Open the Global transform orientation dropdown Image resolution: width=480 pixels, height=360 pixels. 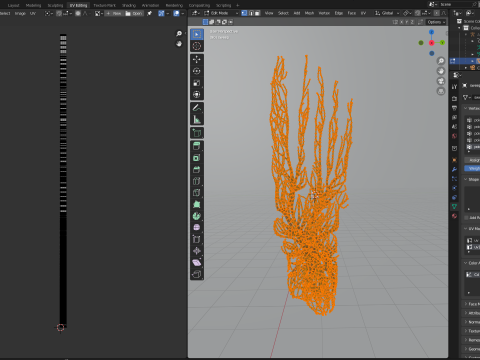(387, 13)
